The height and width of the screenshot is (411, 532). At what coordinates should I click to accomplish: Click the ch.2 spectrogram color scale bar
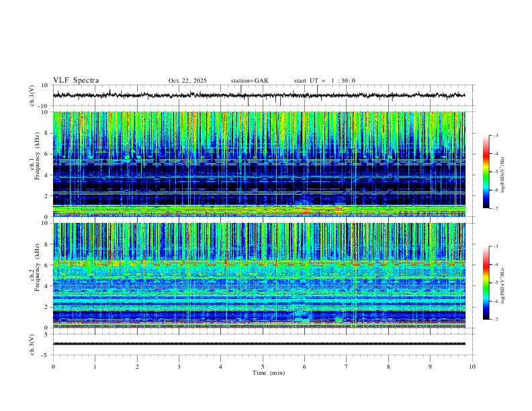486,283
